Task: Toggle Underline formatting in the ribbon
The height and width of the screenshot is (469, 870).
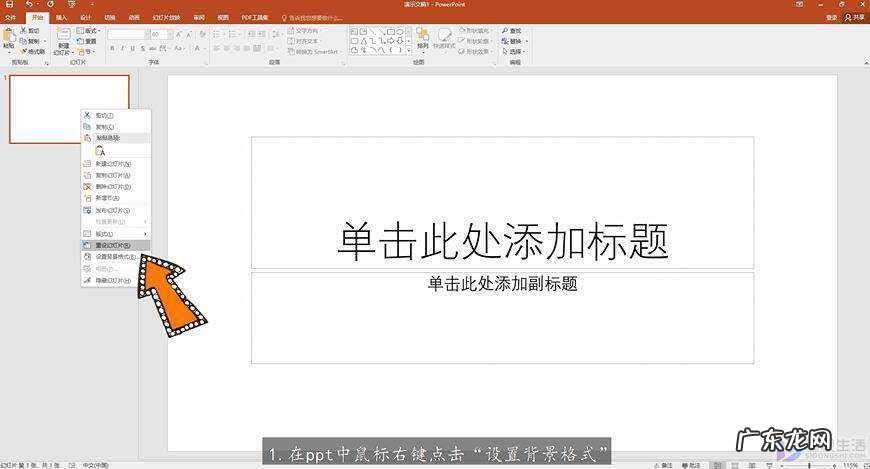Action: [132, 49]
